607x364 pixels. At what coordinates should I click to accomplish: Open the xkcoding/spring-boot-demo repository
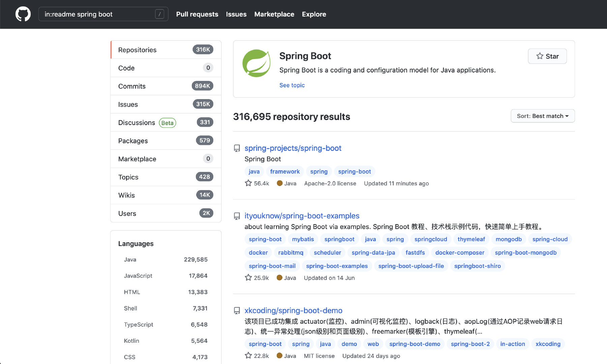(294, 311)
